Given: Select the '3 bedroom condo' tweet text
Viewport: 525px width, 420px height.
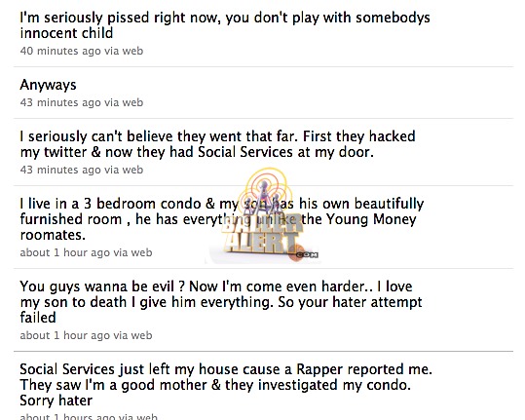Looking at the screenshot, I should 222,219.
